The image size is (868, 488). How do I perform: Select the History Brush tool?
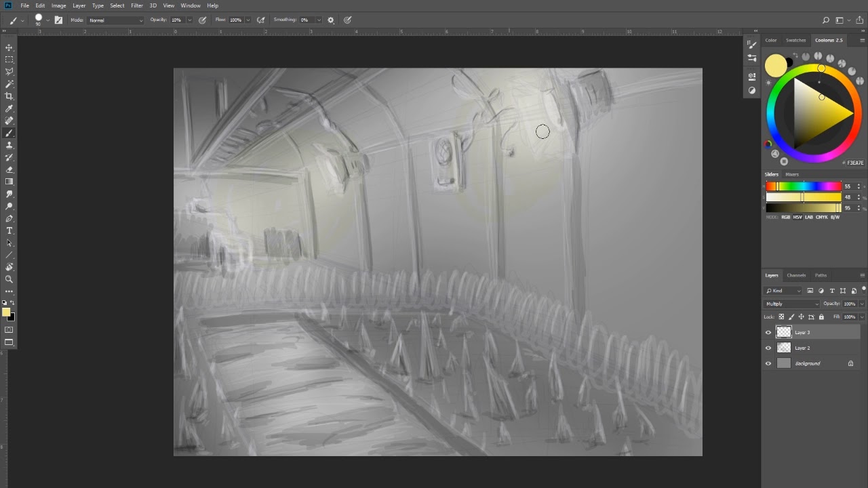point(9,157)
